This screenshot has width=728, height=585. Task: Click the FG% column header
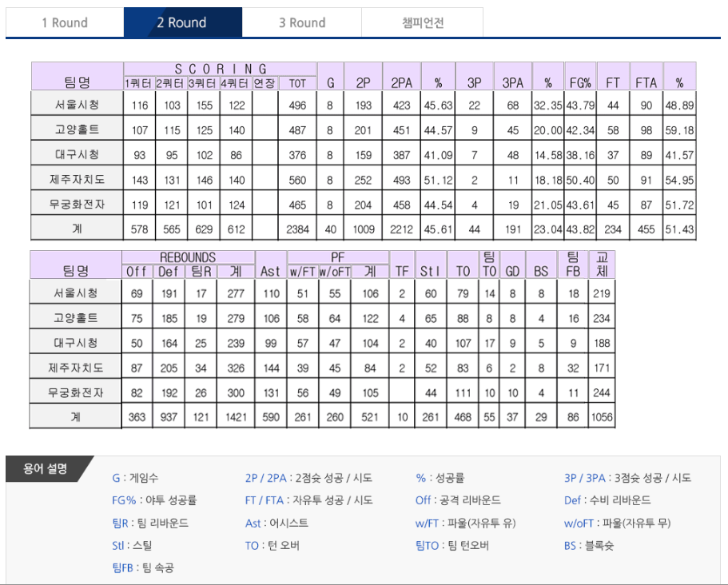(580, 77)
